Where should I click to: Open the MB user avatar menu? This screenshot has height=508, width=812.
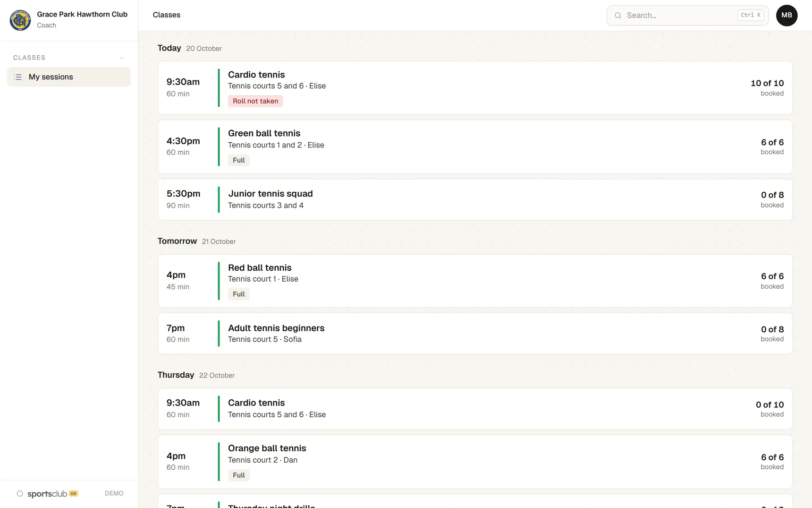tap(787, 15)
